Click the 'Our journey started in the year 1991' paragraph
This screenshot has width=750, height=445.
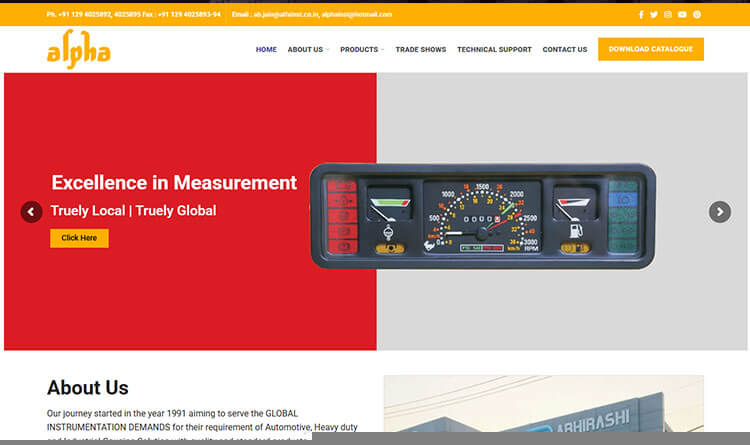(202, 425)
